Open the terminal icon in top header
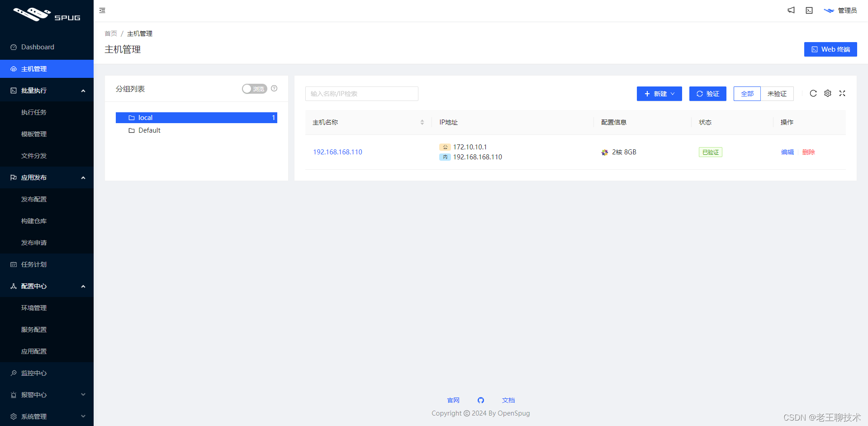 click(x=809, y=10)
